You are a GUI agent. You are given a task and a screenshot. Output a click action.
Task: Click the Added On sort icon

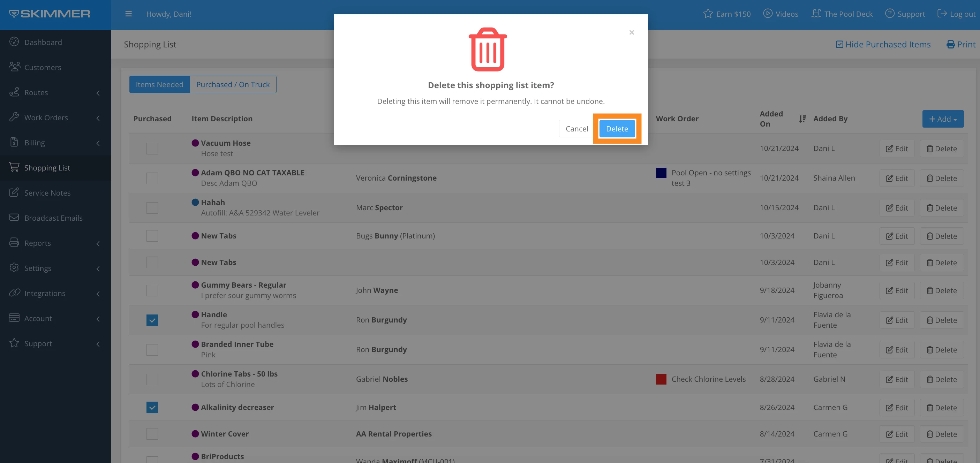[x=802, y=119]
